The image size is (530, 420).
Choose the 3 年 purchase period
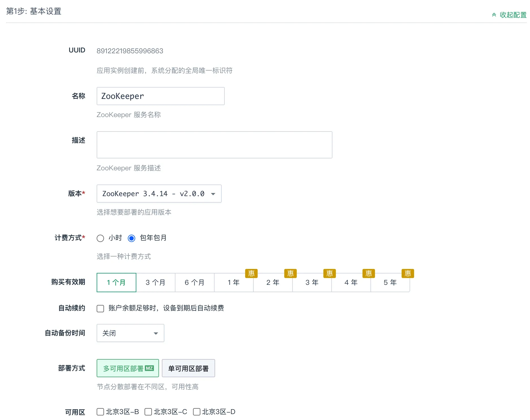coord(312,283)
